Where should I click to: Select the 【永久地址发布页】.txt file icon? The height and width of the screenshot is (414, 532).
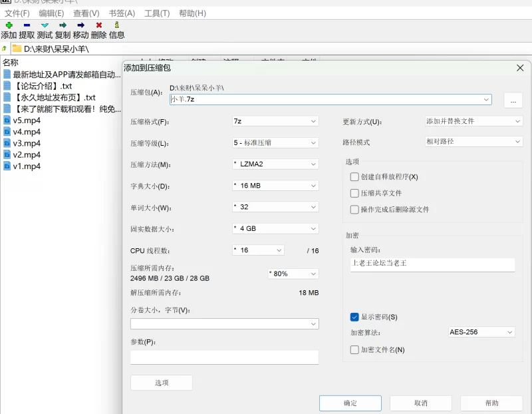7,97
